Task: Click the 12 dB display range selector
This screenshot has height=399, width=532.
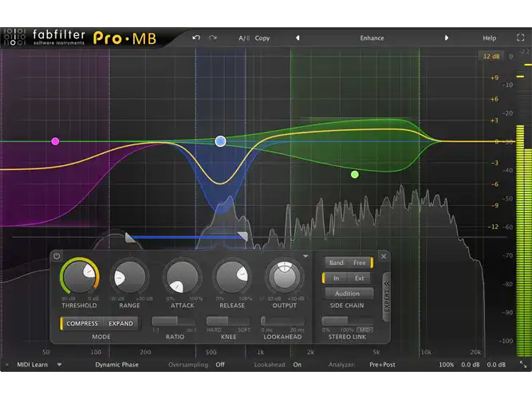Action: [x=491, y=57]
